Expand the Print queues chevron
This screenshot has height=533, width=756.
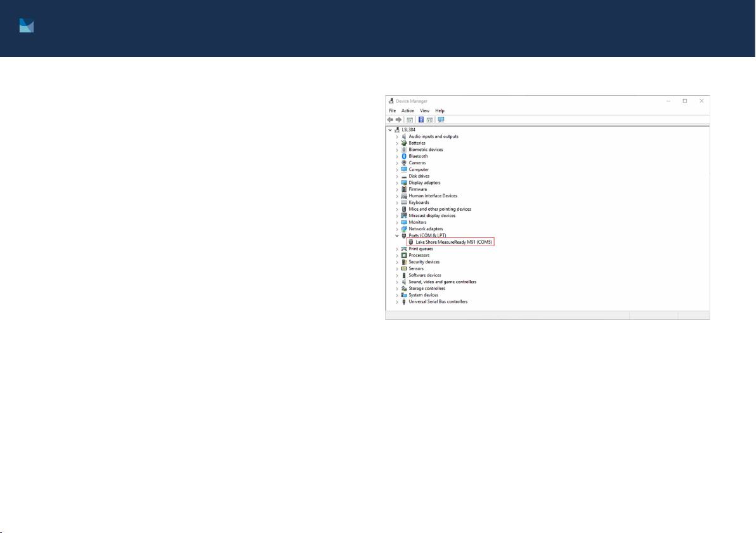click(x=397, y=249)
